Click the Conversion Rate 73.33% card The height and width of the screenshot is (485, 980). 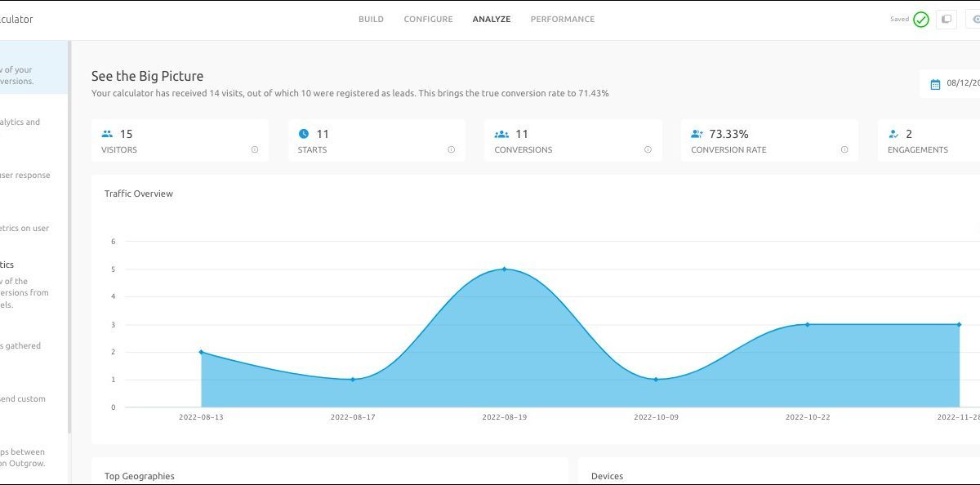(768, 140)
